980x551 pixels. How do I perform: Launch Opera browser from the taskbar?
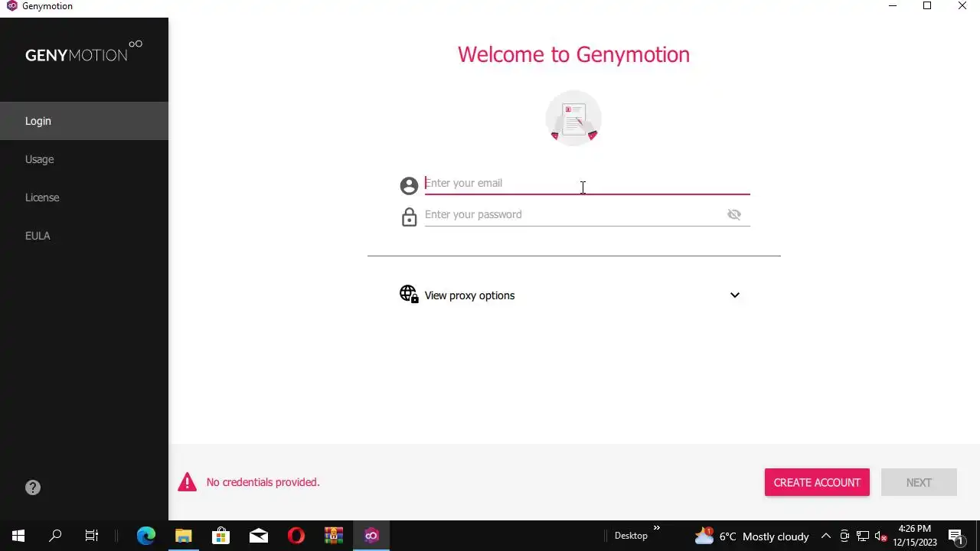(296, 536)
